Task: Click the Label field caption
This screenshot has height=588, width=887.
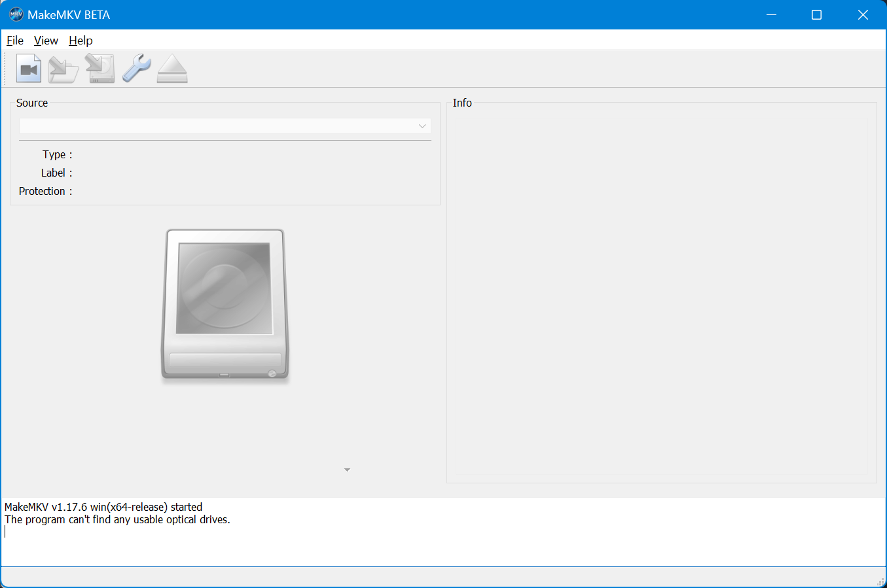Action: click(x=56, y=173)
